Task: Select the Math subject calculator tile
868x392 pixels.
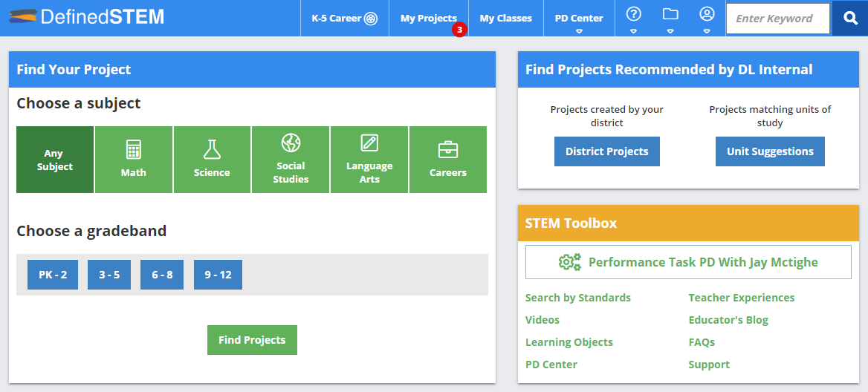Action: 134,160
